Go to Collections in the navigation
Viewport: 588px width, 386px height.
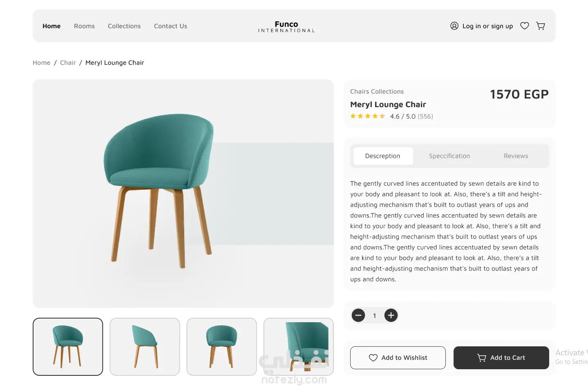[x=124, y=26]
